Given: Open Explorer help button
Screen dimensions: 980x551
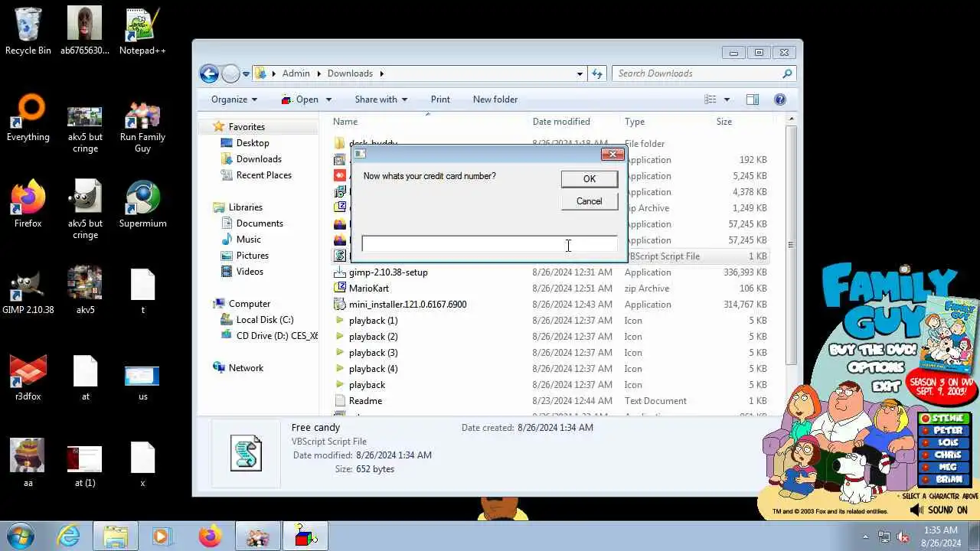Looking at the screenshot, I should click(780, 99).
